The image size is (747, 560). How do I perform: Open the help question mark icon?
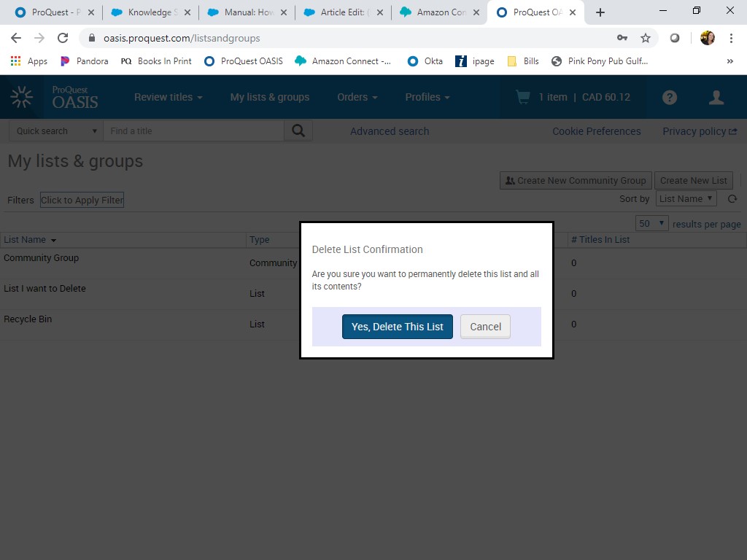[x=669, y=98]
